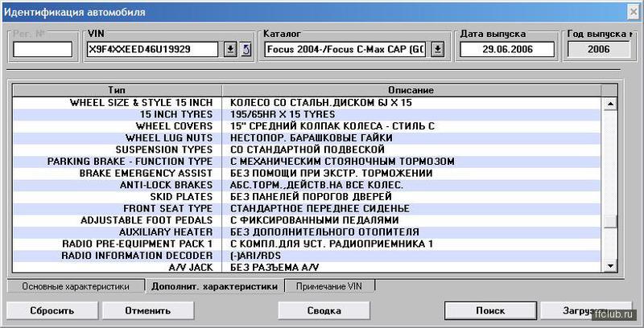Click description СТАНДАРТНОЕ ПЕРЕДНЕЕ СИДЕНЬЕ
The width and height of the screenshot is (644, 328).
pos(320,209)
